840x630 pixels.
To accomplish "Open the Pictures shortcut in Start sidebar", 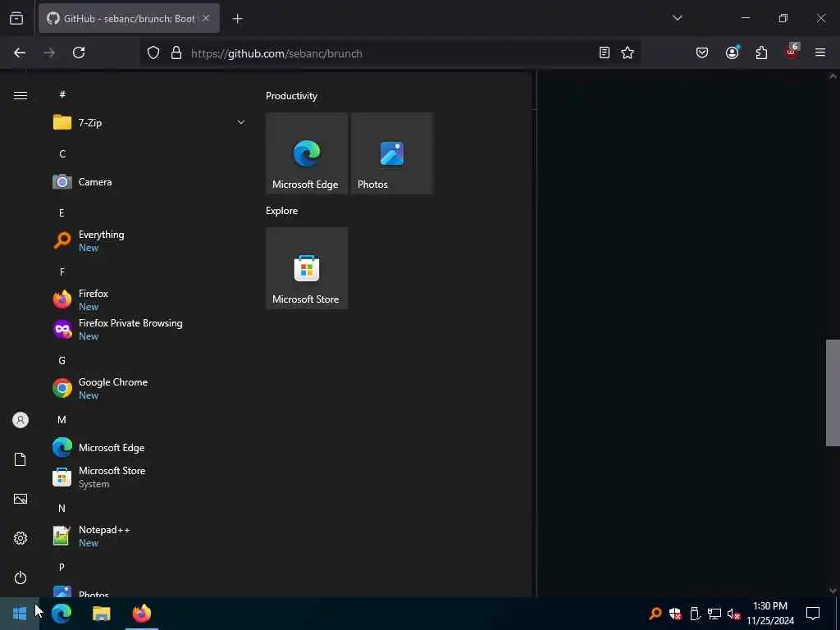I will click(x=21, y=499).
